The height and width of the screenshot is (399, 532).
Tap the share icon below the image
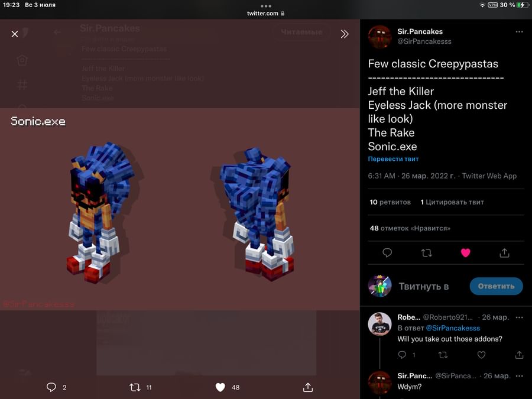[x=308, y=387]
